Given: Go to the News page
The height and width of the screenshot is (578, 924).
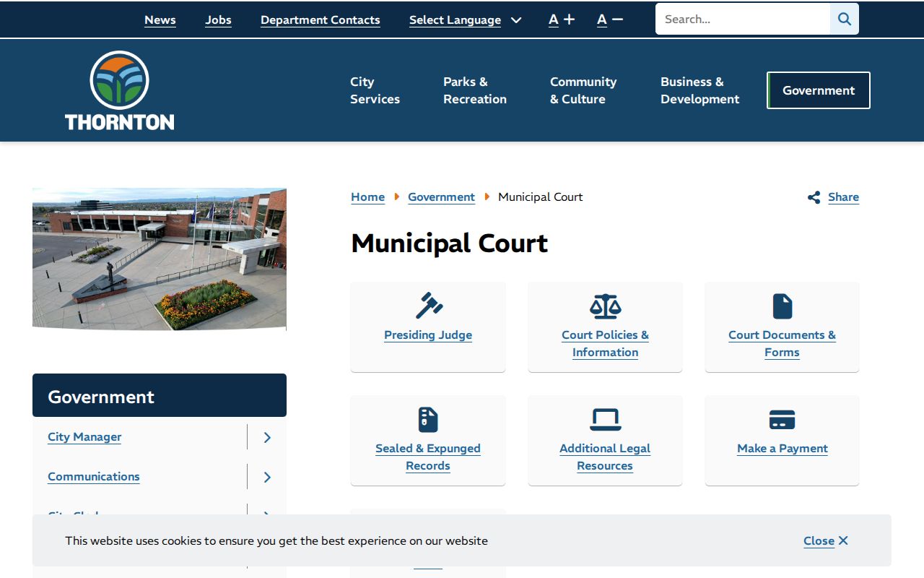Looking at the screenshot, I should pyautogui.click(x=160, y=20).
